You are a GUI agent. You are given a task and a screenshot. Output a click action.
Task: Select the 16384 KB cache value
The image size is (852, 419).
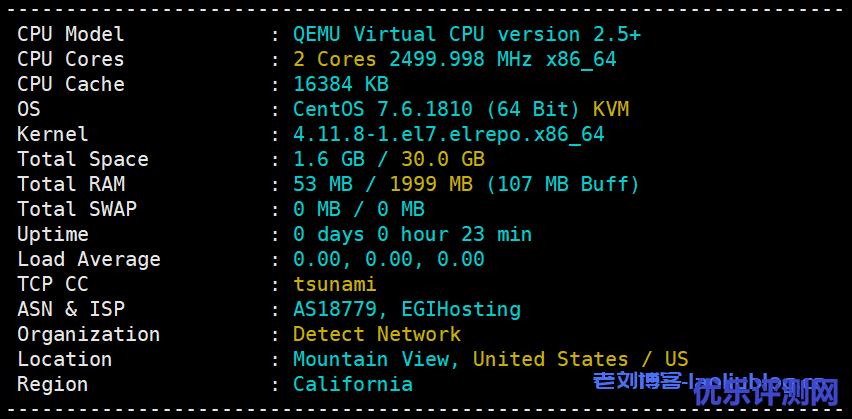click(x=341, y=84)
